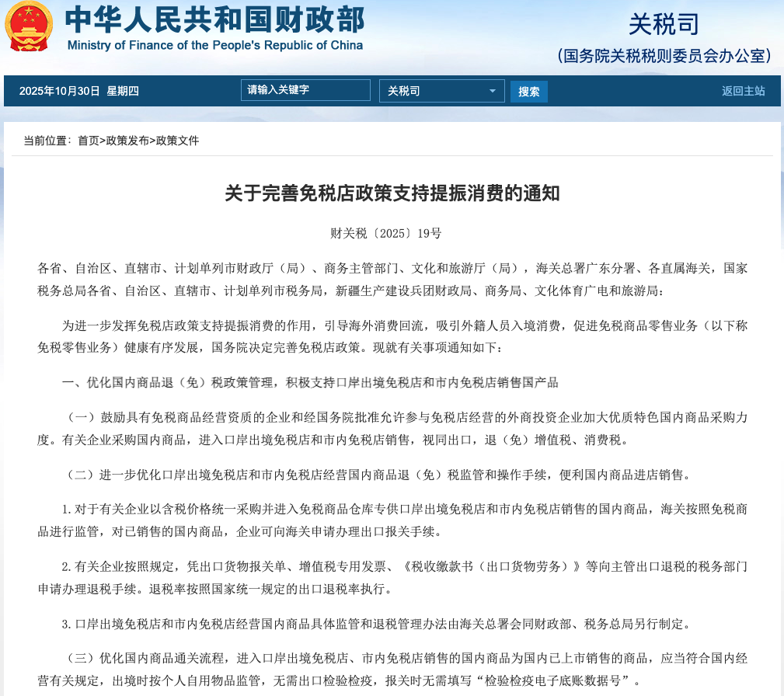Click the 星期四 weekday label

pos(123,91)
